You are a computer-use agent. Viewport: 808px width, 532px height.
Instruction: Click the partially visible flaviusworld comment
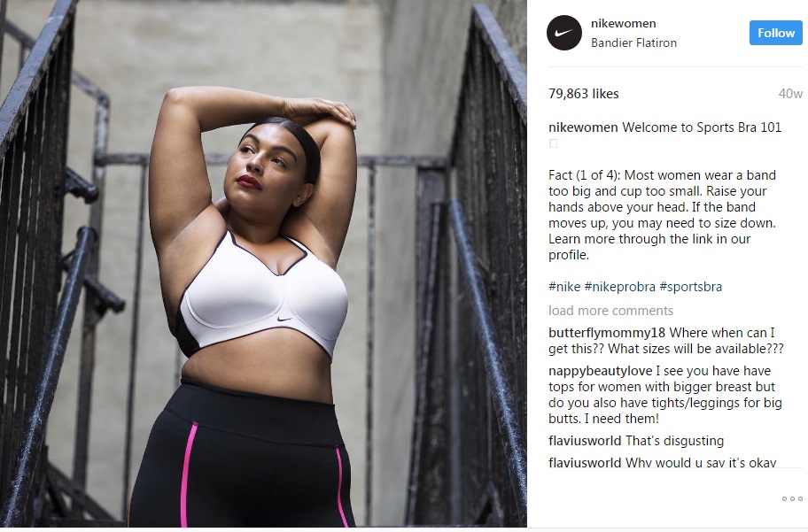(x=662, y=462)
